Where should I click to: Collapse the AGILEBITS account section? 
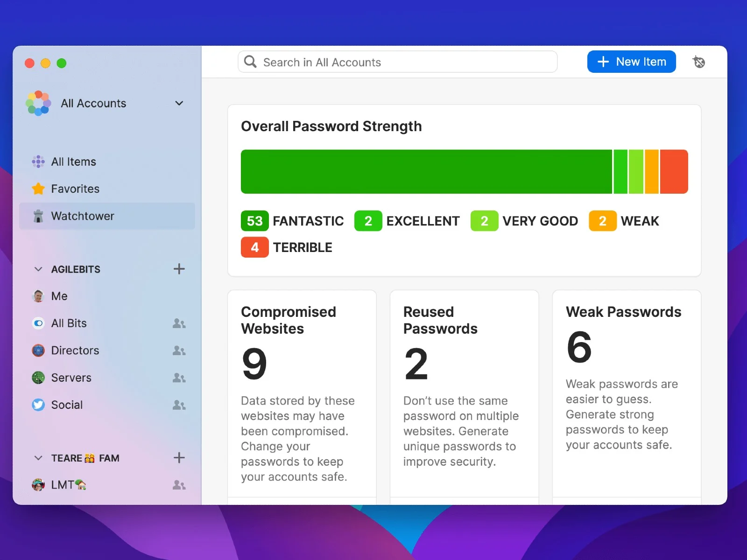coord(39,269)
